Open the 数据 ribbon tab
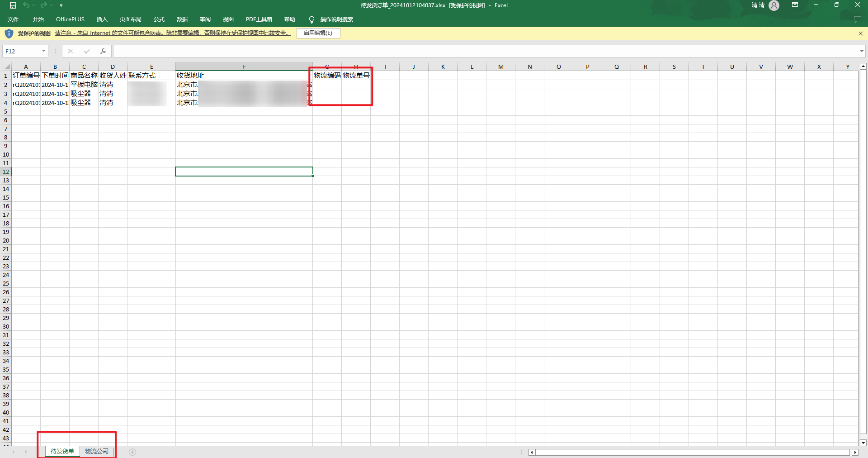The image size is (868, 458). [x=182, y=19]
